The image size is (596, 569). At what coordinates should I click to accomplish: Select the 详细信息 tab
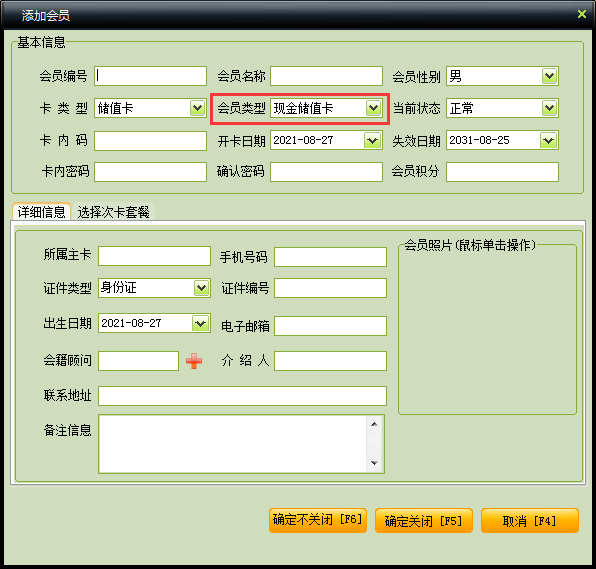click(x=41, y=212)
